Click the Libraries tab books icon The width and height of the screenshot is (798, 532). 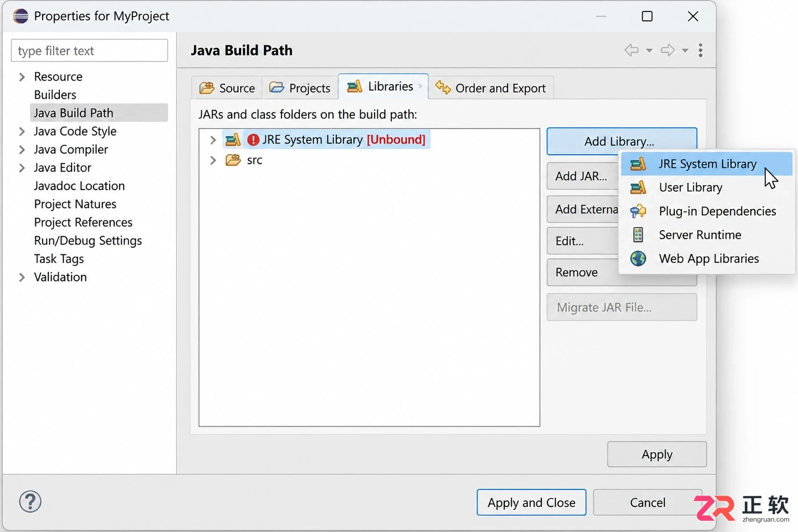click(355, 86)
